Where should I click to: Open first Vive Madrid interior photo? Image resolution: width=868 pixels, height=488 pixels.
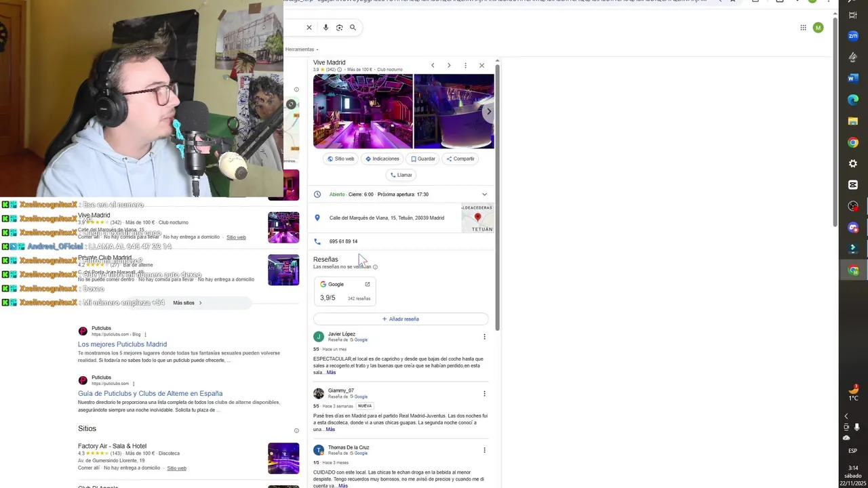(x=363, y=111)
